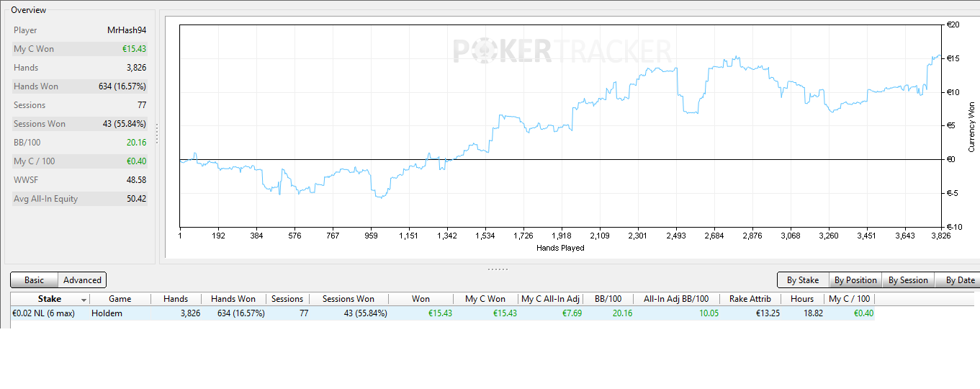Click the Rake Attrib column header

coord(750,299)
